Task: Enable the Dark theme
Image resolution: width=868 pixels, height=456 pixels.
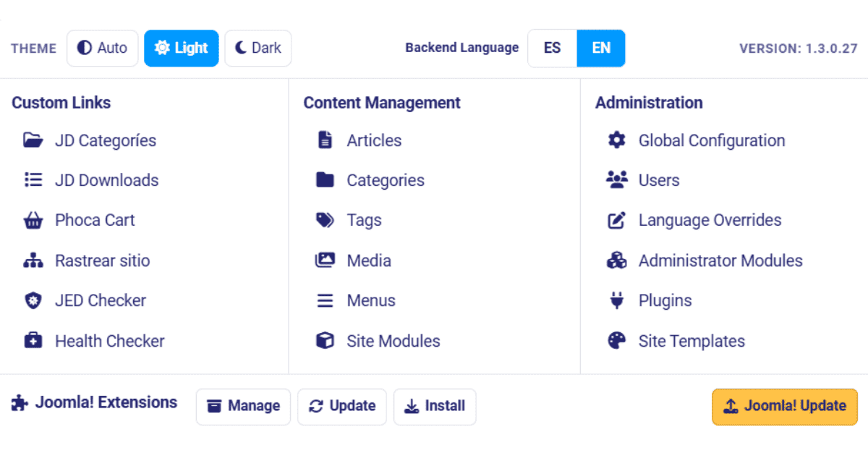Action: point(258,48)
